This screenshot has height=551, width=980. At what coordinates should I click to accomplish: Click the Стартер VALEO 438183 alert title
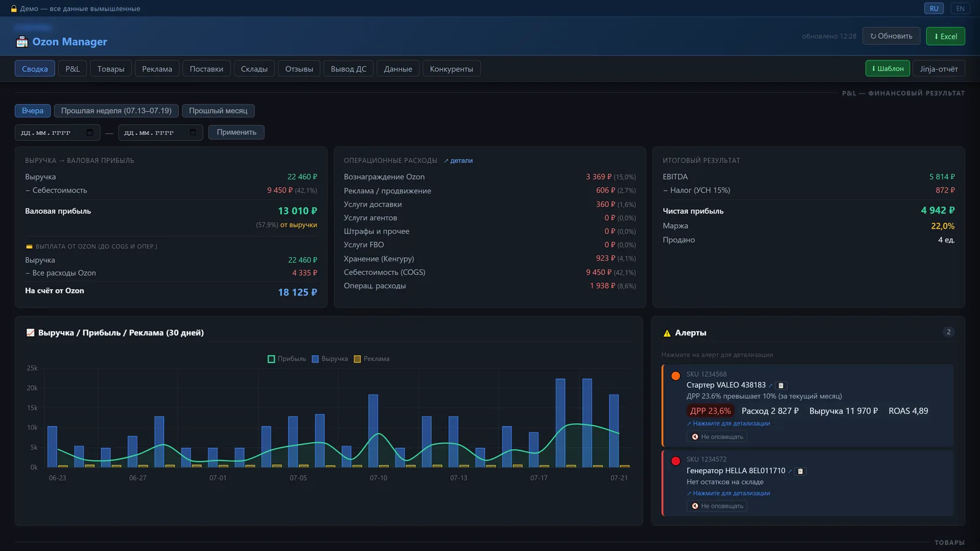[726, 385]
